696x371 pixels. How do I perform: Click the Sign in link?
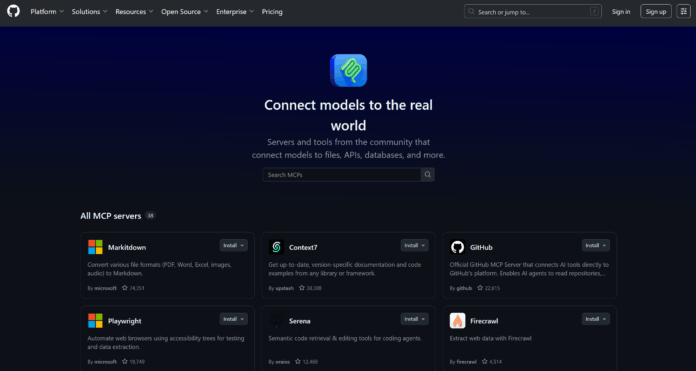(621, 12)
